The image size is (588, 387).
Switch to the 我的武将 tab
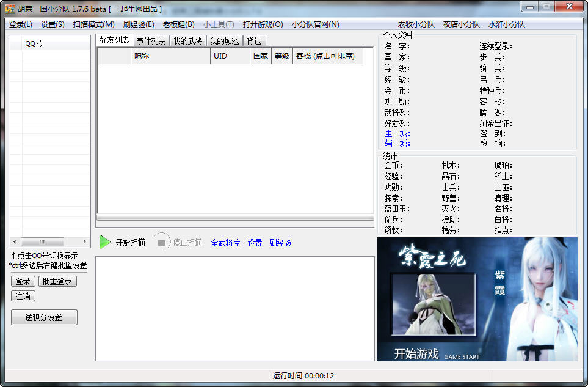click(x=188, y=41)
